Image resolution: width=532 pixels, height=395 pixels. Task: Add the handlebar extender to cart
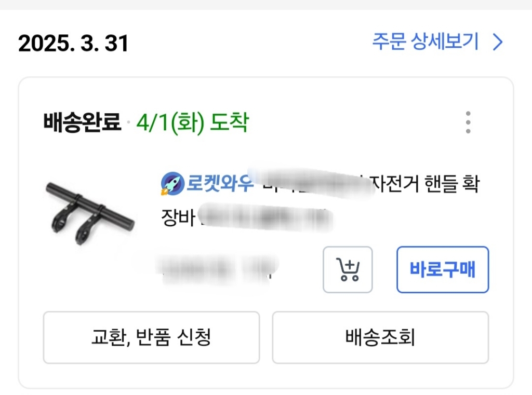tap(348, 270)
